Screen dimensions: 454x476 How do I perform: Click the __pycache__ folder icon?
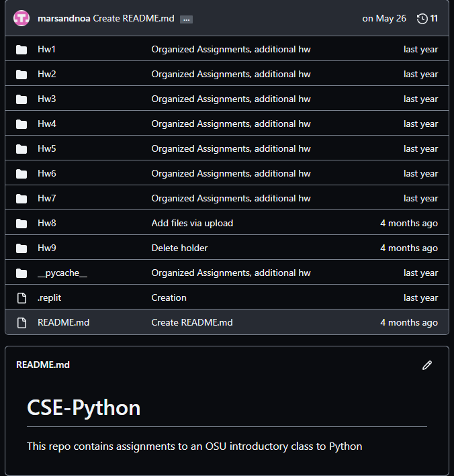pyautogui.click(x=21, y=273)
